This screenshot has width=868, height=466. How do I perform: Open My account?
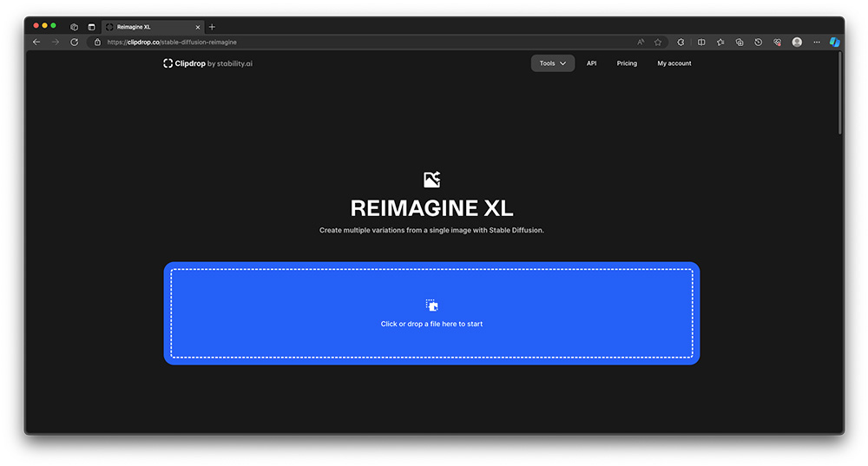tap(674, 63)
